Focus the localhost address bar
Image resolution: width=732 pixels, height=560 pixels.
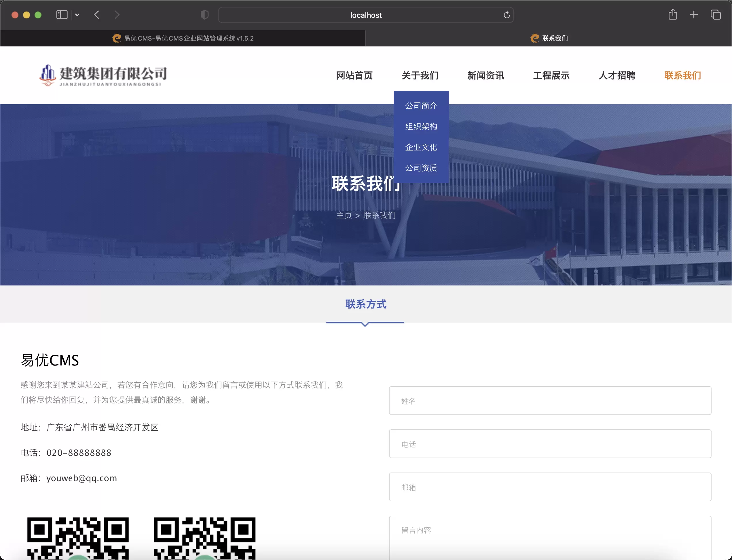[x=366, y=15]
